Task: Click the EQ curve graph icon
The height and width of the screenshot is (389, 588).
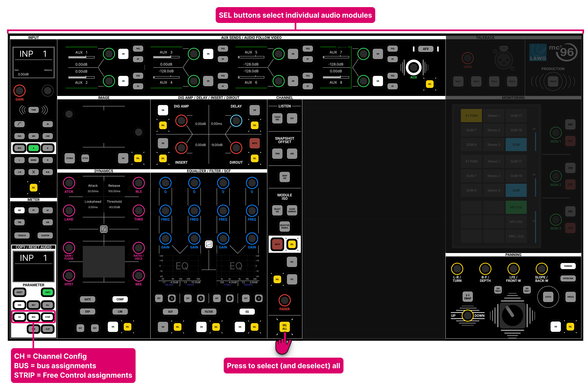Action: [x=209, y=244]
